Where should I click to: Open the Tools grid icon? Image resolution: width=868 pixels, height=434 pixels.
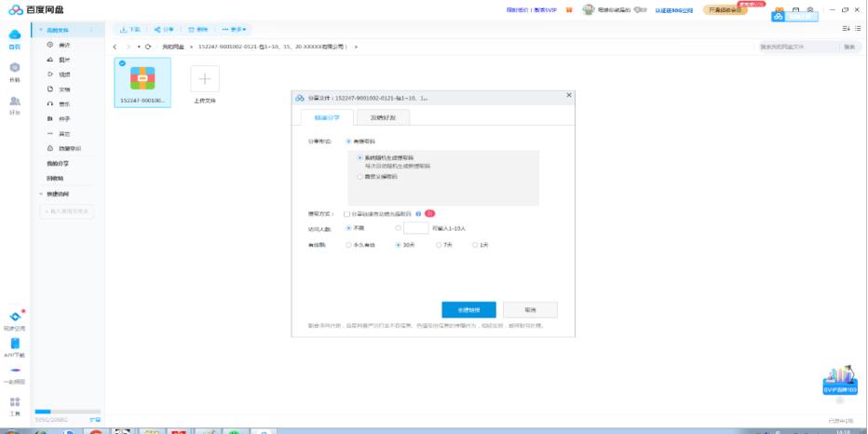(15, 402)
